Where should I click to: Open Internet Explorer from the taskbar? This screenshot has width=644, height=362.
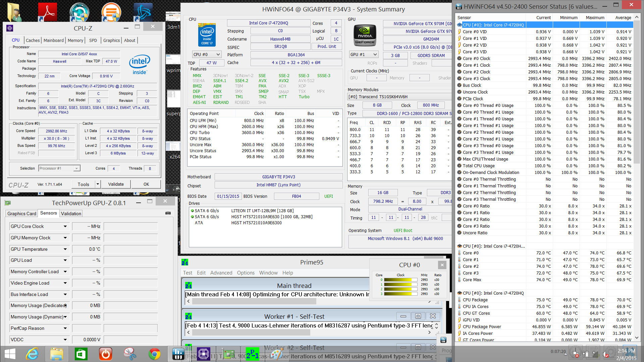point(33,354)
